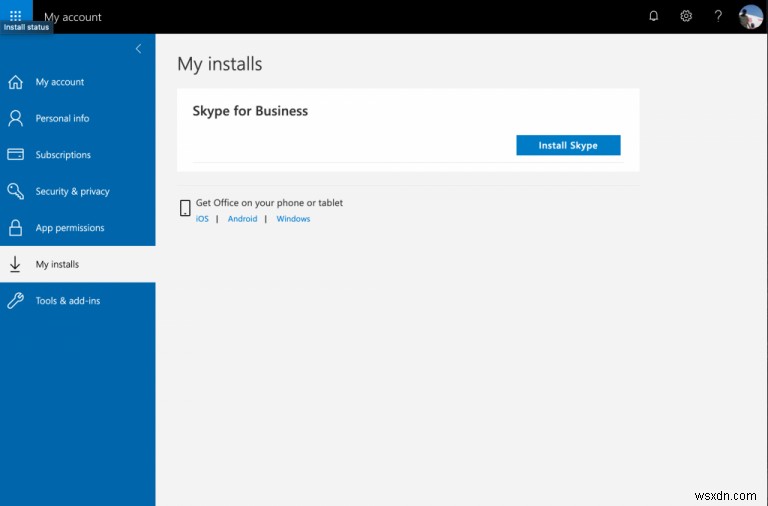
Task: Click the padlock icon beside App permissions
Action: 15,227
